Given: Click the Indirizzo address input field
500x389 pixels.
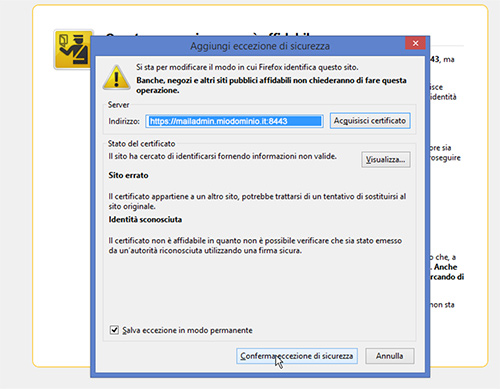Looking at the screenshot, I should tap(234, 121).
